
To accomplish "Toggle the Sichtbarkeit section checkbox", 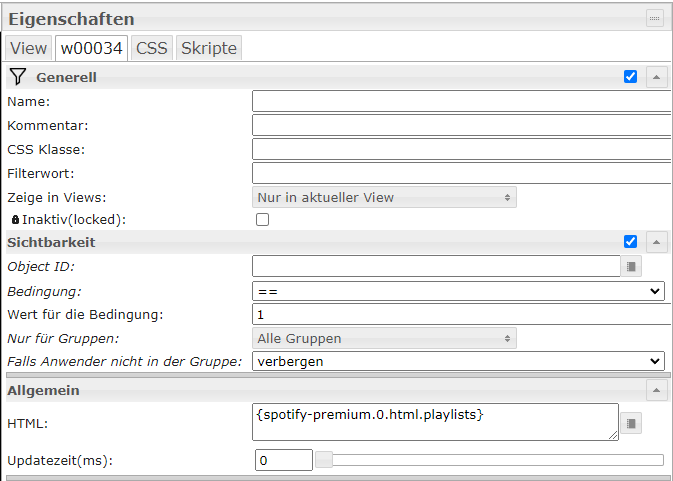I will (x=630, y=242).
